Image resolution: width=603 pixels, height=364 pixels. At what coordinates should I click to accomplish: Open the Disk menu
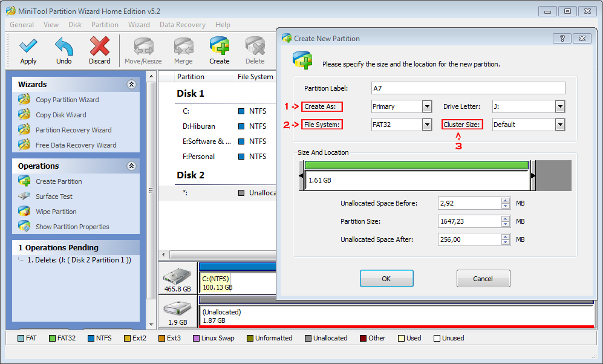click(75, 25)
